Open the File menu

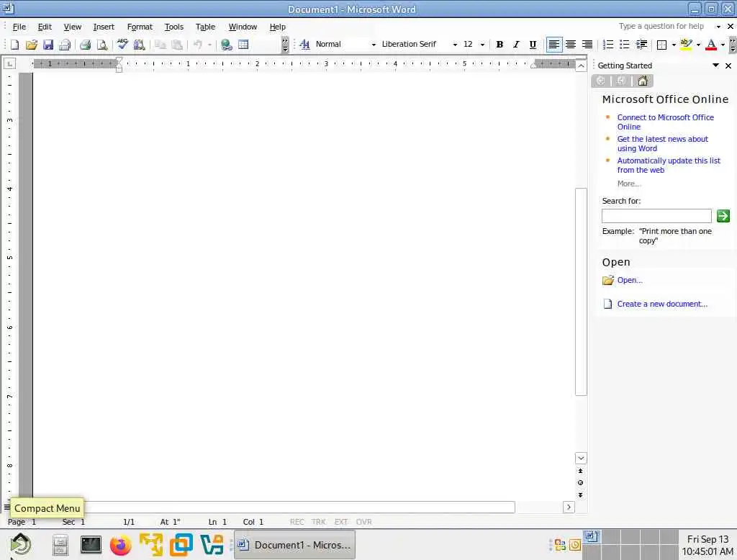(19, 27)
